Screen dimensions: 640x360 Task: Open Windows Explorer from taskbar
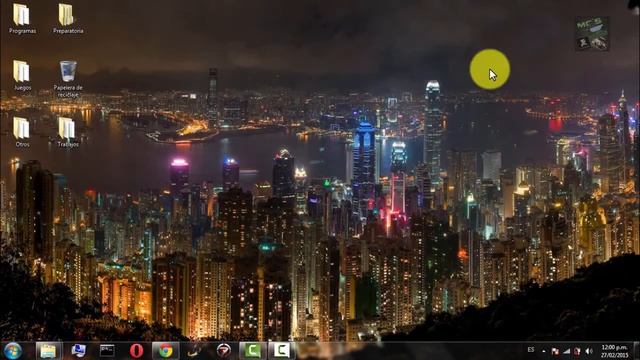coord(48,351)
